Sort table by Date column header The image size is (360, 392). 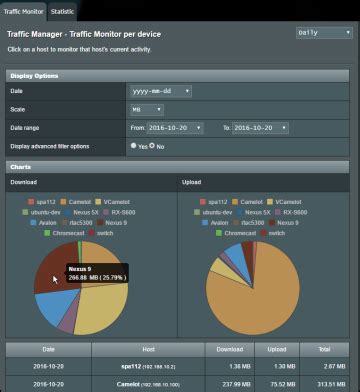click(48, 350)
